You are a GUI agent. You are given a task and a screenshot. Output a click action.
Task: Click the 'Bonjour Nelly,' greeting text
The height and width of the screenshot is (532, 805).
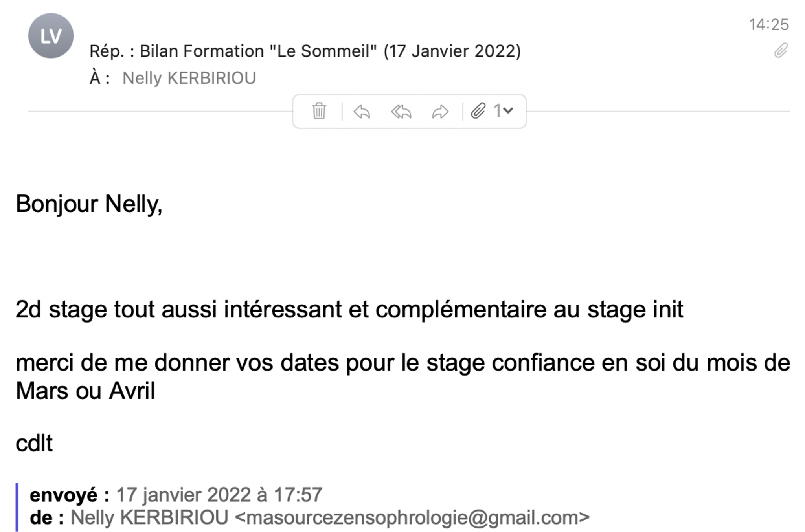89,204
